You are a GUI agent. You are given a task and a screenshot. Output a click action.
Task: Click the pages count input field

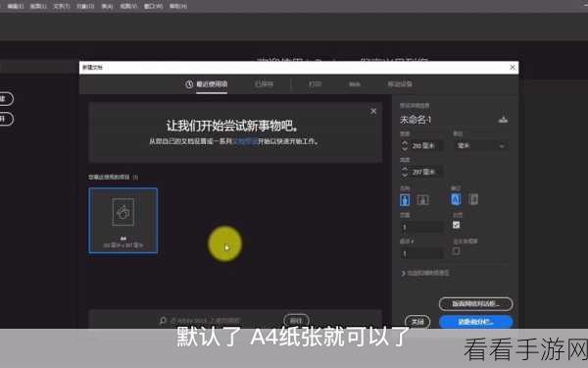[x=421, y=228]
